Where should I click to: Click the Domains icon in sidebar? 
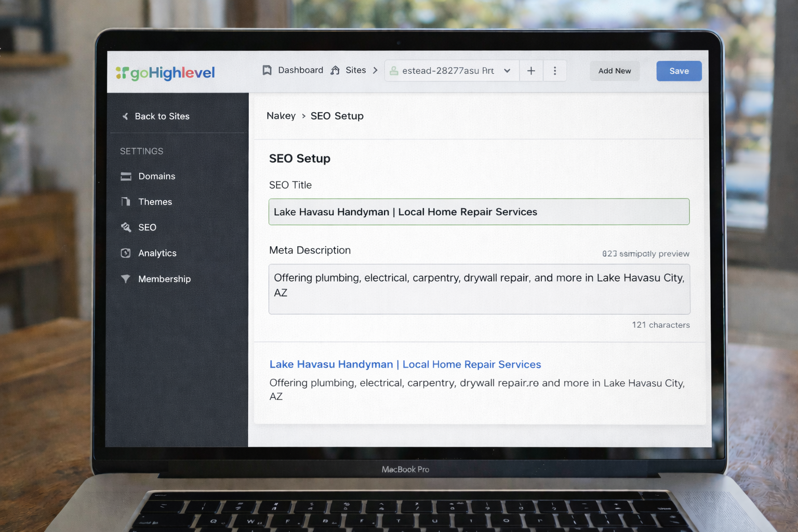[x=126, y=176]
